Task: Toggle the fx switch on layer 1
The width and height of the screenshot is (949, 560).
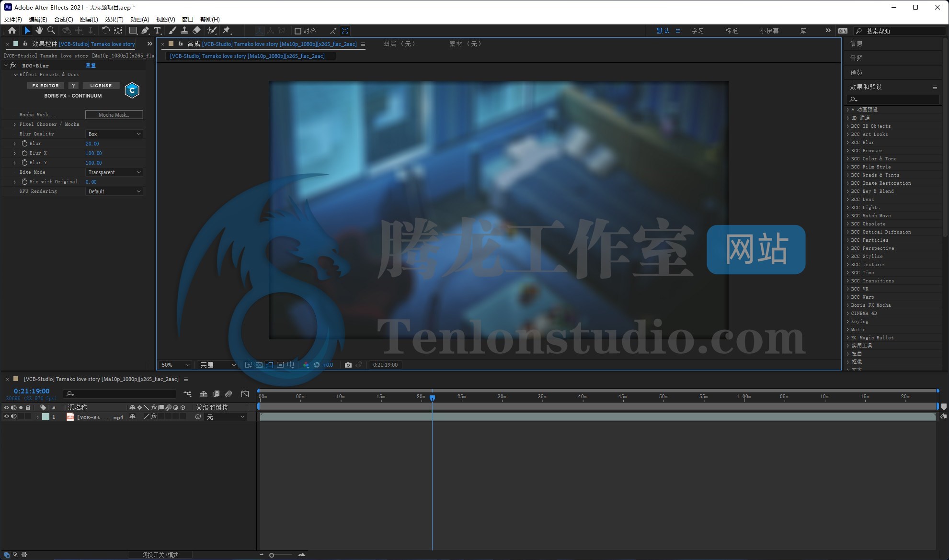Action: coord(154,416)
